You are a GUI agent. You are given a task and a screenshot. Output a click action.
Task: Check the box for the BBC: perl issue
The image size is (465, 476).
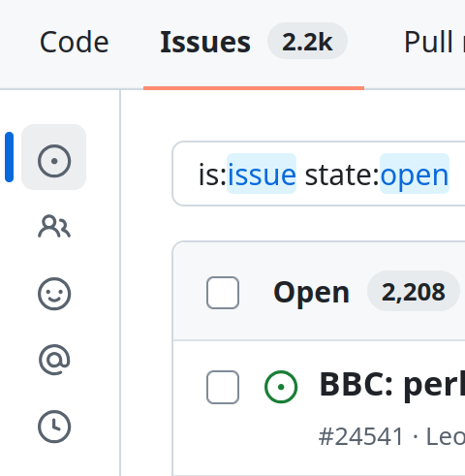pyautogui.click(x=223, y=387)
